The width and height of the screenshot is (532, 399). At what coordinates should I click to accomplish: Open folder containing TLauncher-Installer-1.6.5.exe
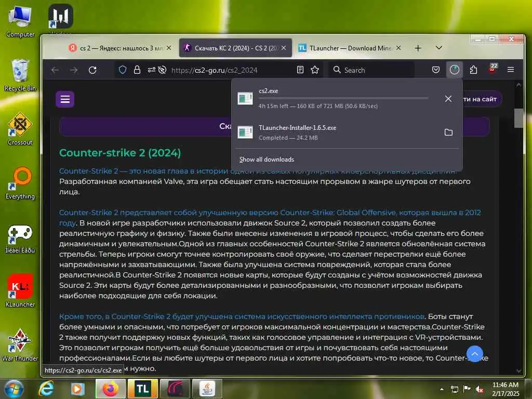point(448,132)
